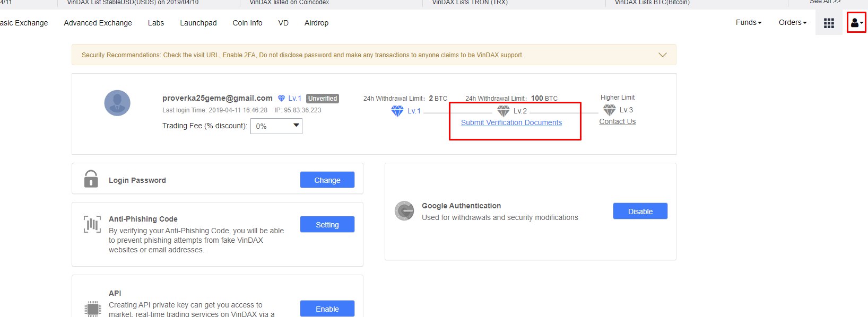Open the Airdrop page

pyautogui.click(x=316, y=23)
